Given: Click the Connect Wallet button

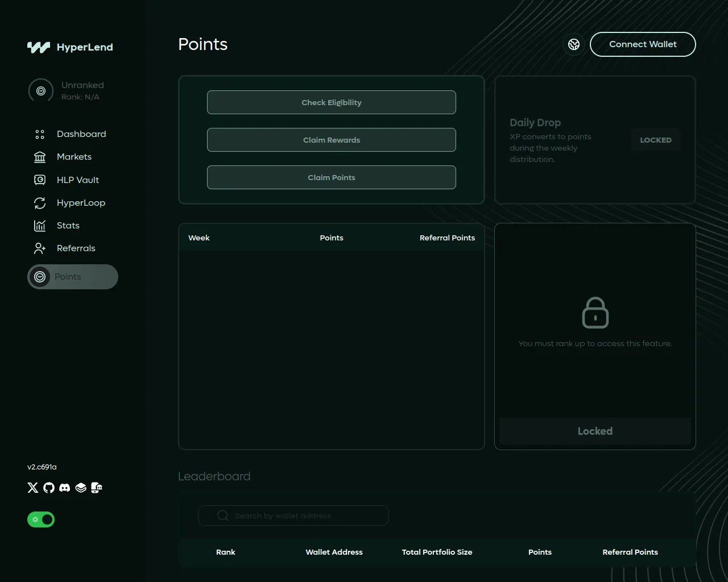Looking at the screenshot, I should coord(643,44).
